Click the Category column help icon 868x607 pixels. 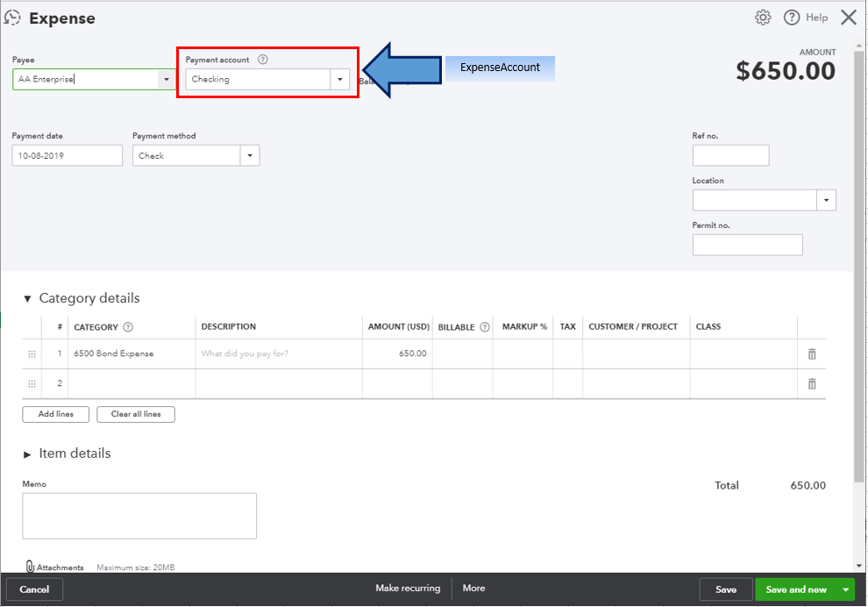point(128,327)
